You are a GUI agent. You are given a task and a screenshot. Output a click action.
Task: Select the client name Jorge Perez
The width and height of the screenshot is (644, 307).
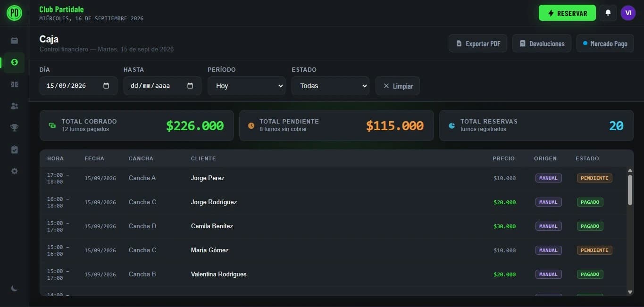click(x=208, y=178)
